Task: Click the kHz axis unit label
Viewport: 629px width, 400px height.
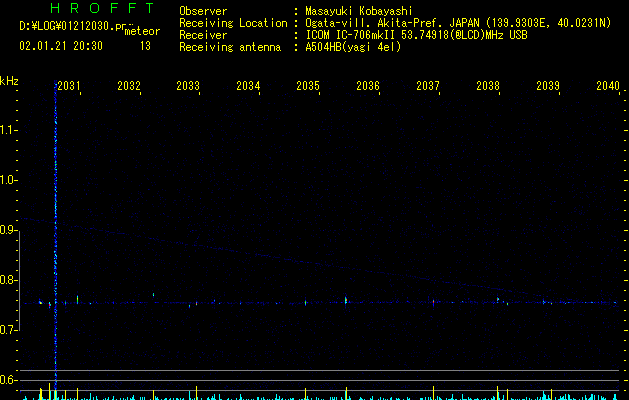Action: 9,81
